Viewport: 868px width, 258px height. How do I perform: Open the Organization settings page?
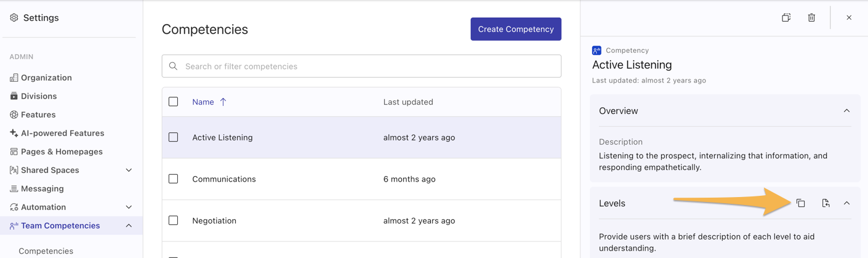coord(46,78)
